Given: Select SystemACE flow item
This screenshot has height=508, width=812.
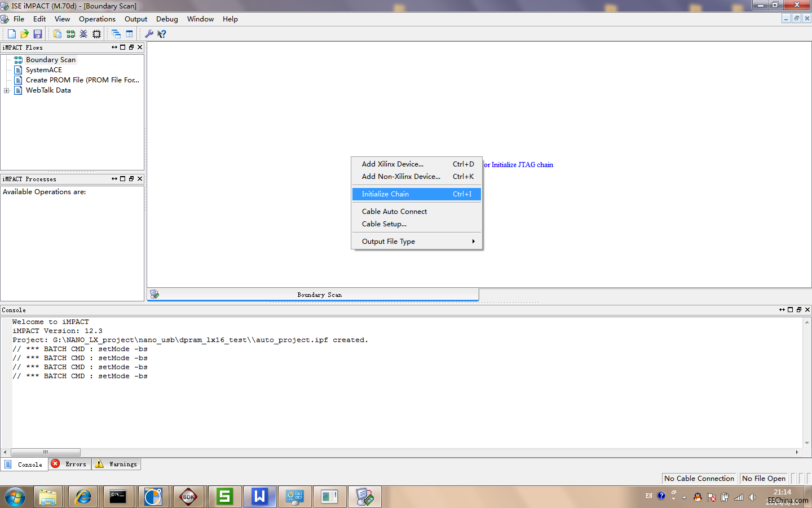Looking at the screenshot, I should click(44, 70).
